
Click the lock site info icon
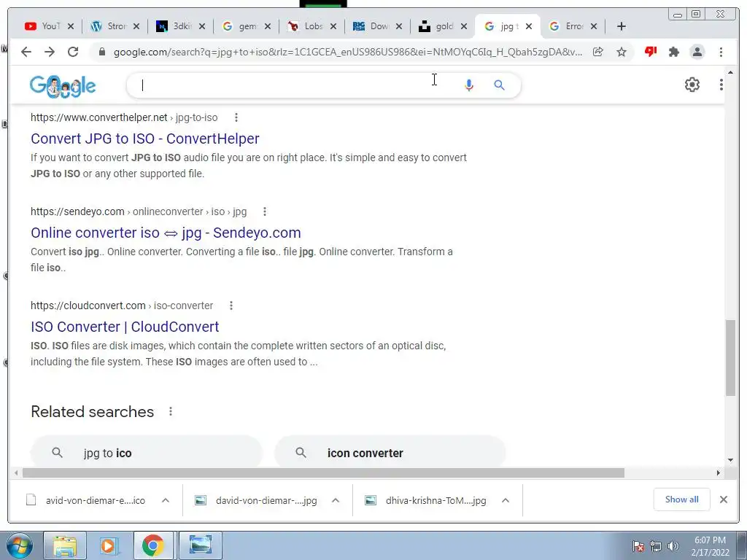click(101, 52)
